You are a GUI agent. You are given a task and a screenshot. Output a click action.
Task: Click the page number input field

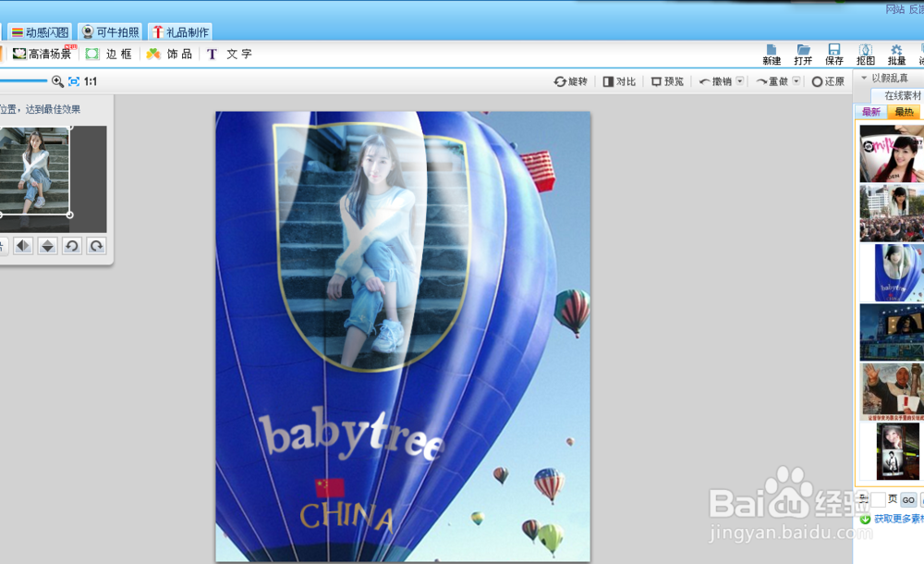pos(878,499)
